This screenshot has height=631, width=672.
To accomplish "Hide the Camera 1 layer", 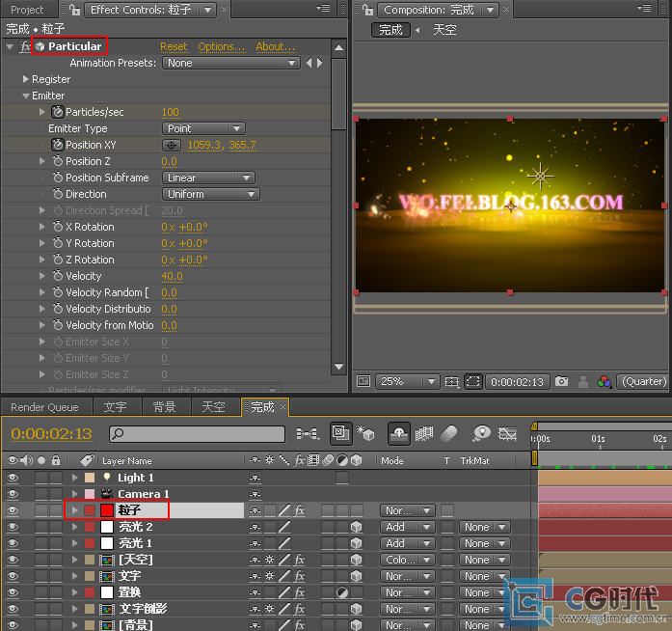I will tap(13, 494).
